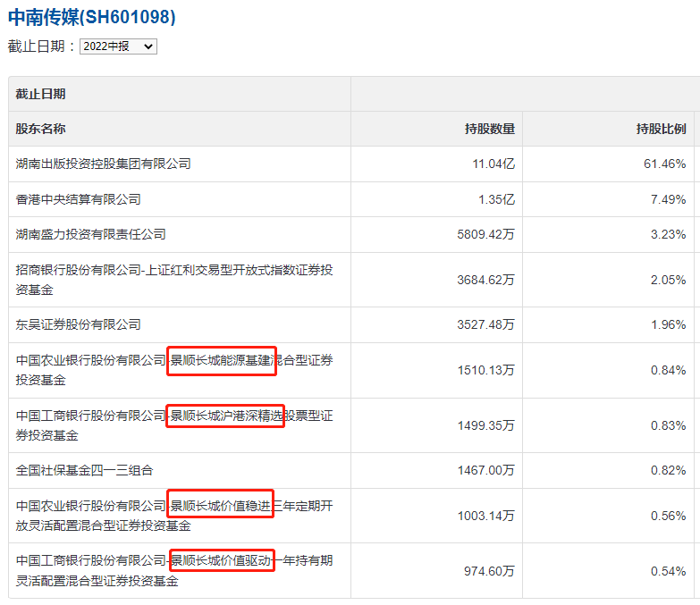Click the 1003.14万 holding amount
The height and width of the screenshot is (605, 700).
click(x=486, y=516)
